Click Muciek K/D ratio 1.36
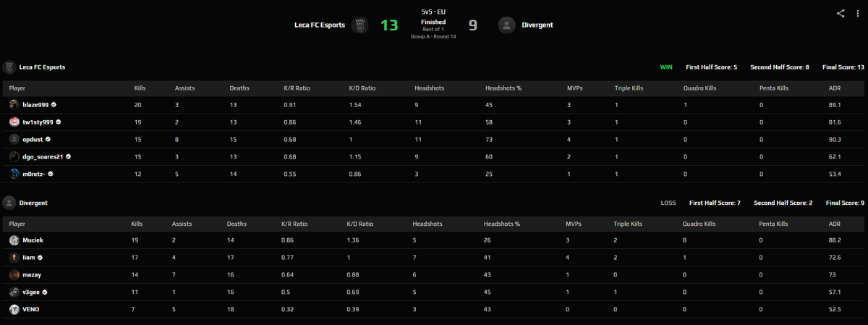Screen dimensions: 868x325 coord(354,240)
